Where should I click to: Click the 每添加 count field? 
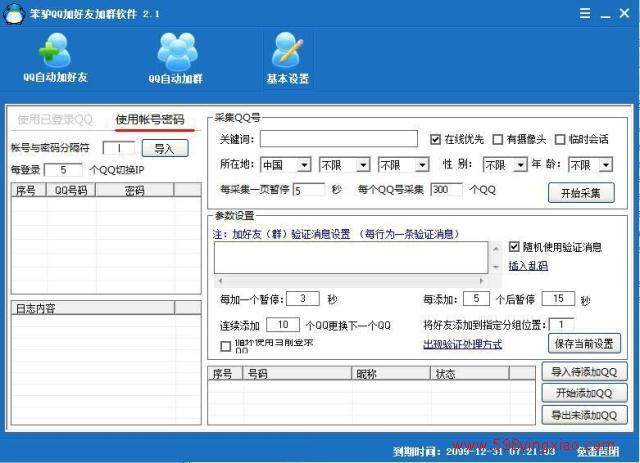[x=476, y=298]
